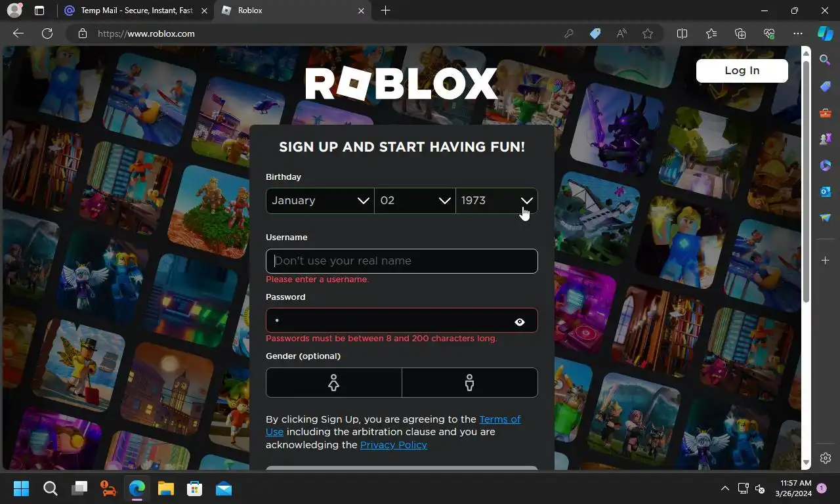Open the birthday year dropdown showing 1973
This screenshot has width=840, height=504.
tap(497, 201)
